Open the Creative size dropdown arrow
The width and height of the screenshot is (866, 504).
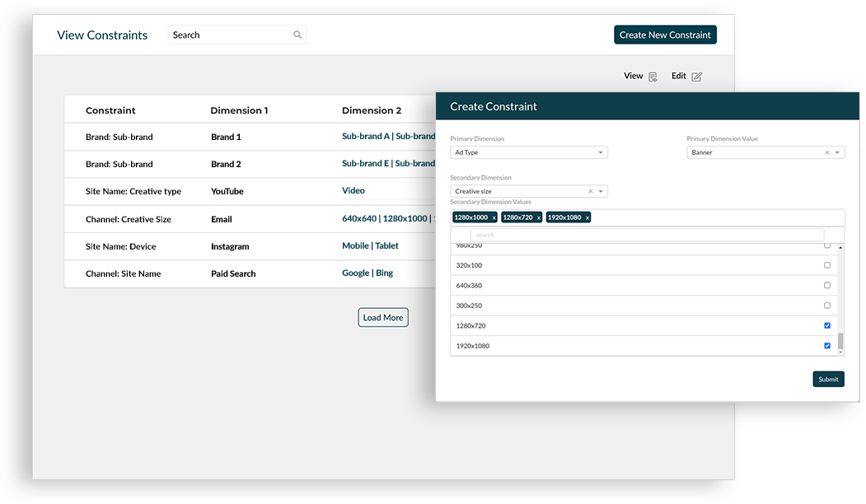(x=601, y=192)
